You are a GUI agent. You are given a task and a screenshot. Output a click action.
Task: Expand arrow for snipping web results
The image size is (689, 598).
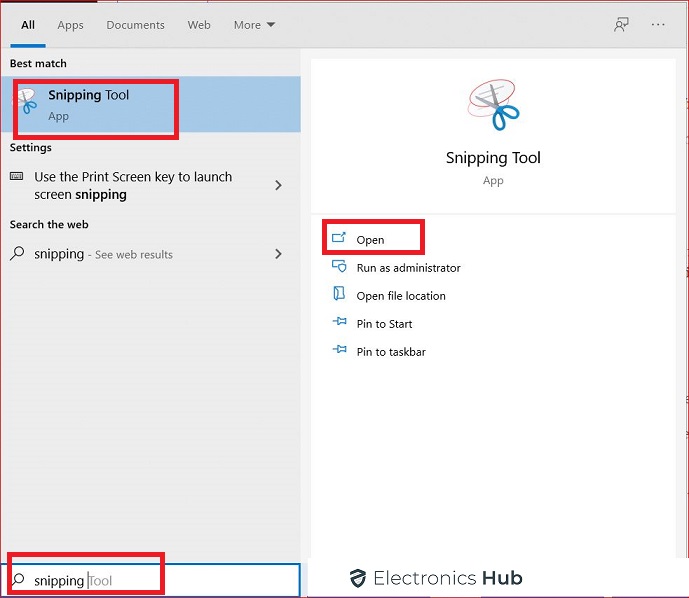click(x=278, y=254)
